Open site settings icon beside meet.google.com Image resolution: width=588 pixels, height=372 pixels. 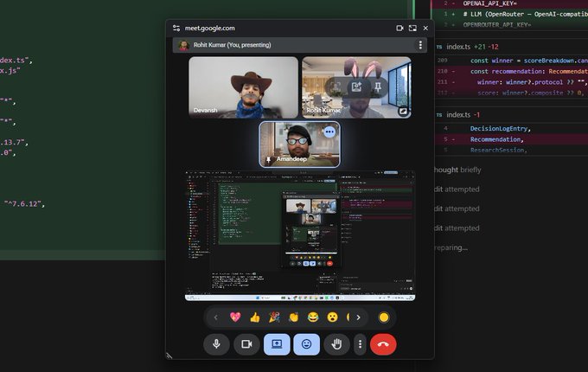point(176,29)
